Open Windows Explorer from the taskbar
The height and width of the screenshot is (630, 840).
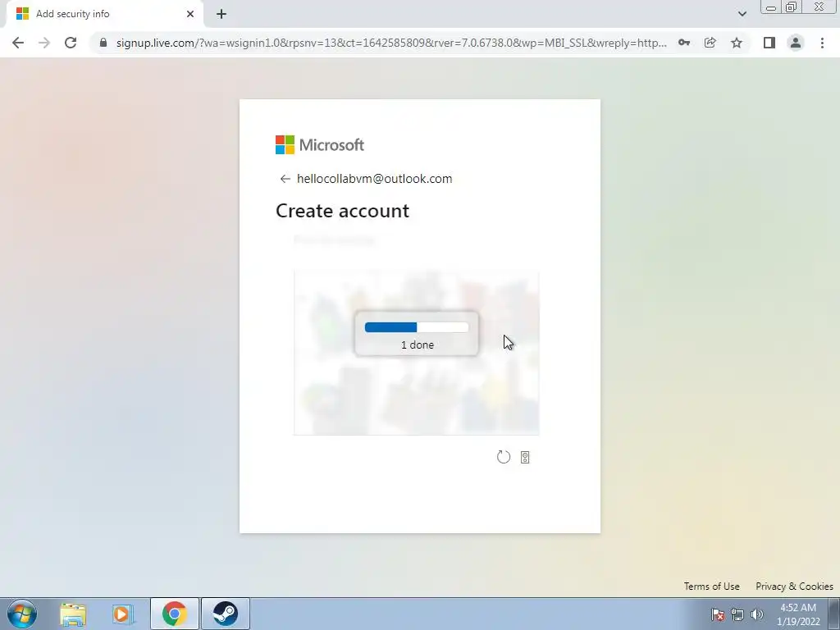(73, 614)
